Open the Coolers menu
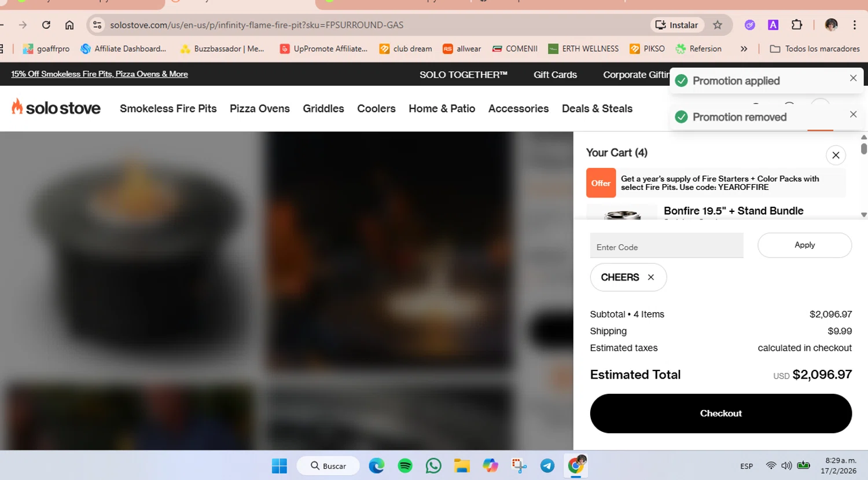This screenshot has height=480, width=868. click(376, 108)
